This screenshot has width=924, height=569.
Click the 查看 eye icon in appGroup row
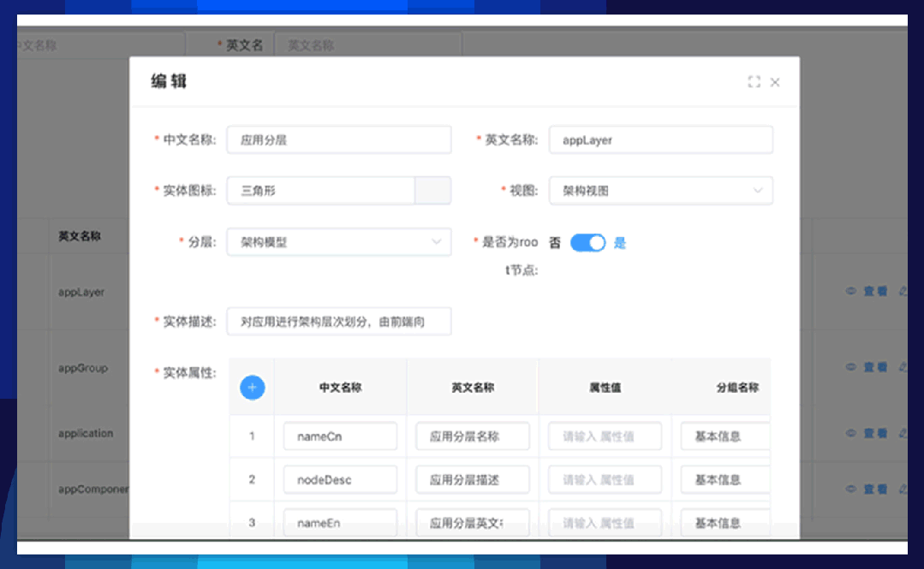(851, 367)
